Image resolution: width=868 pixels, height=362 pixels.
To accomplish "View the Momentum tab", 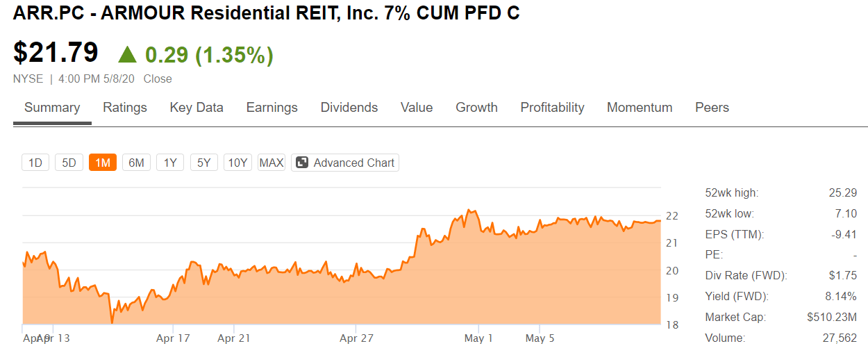I will point(640,108).
